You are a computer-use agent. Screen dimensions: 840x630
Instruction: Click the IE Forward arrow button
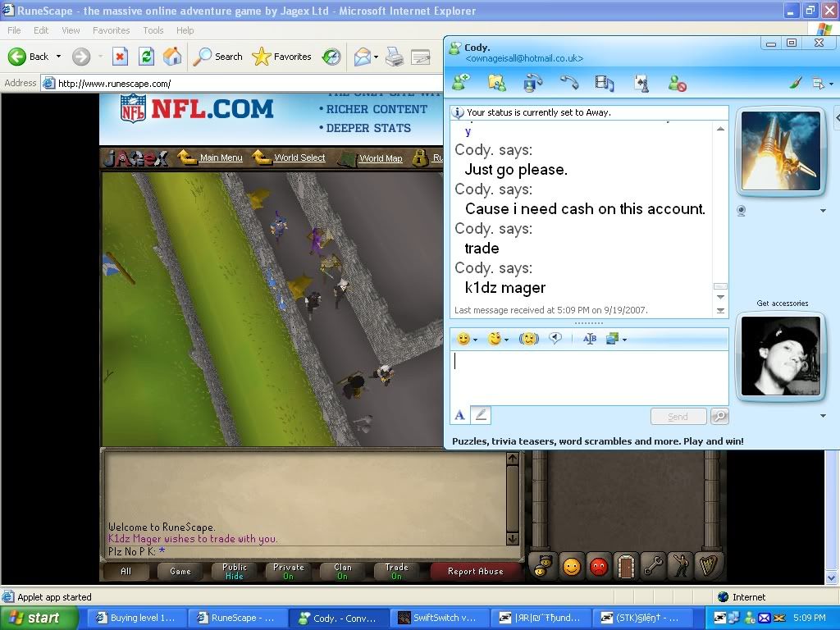point(81,57)
